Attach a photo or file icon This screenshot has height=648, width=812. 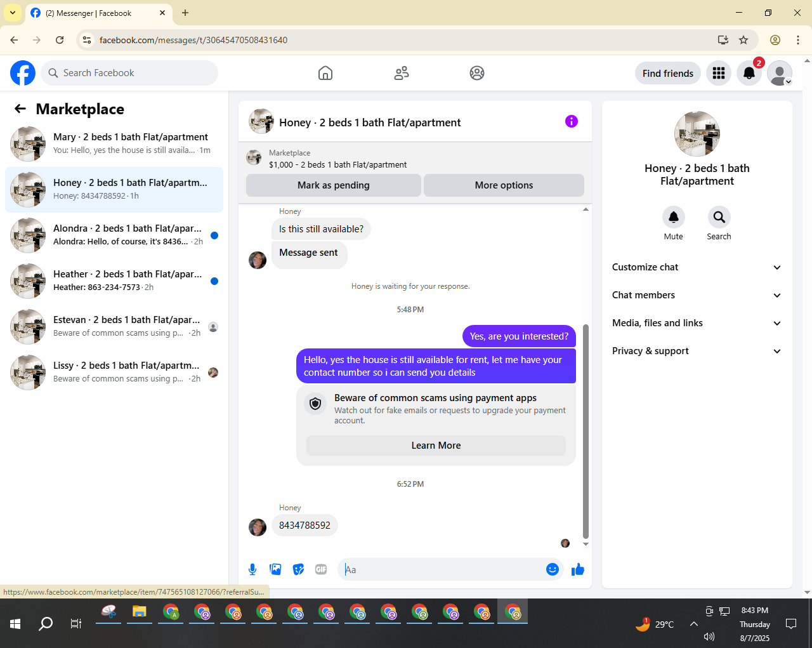coord(275,569)
